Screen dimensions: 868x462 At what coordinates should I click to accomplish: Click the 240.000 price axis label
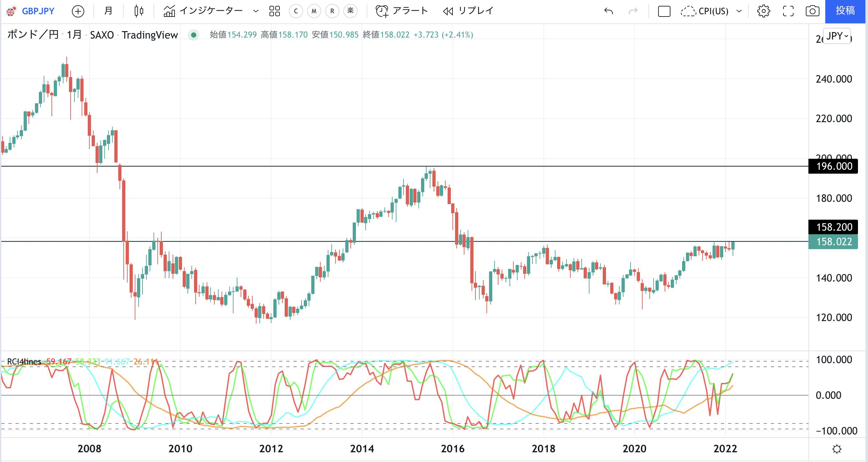click(834, 79)
